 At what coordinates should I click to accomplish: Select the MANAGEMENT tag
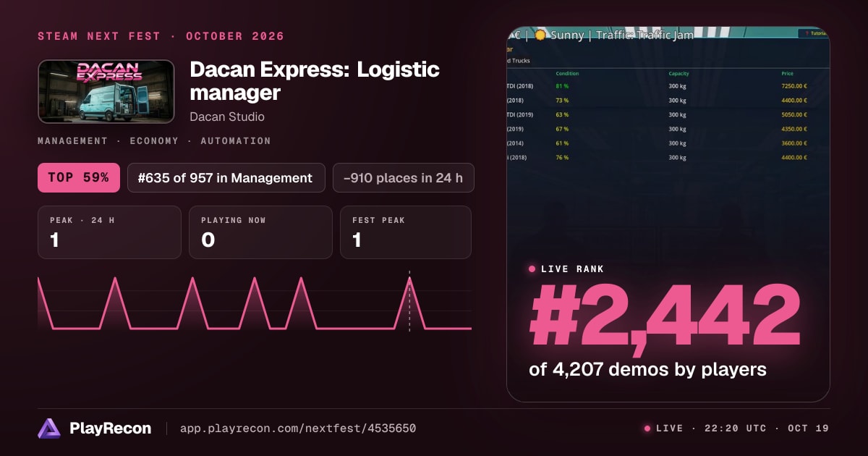coord(72,141)
